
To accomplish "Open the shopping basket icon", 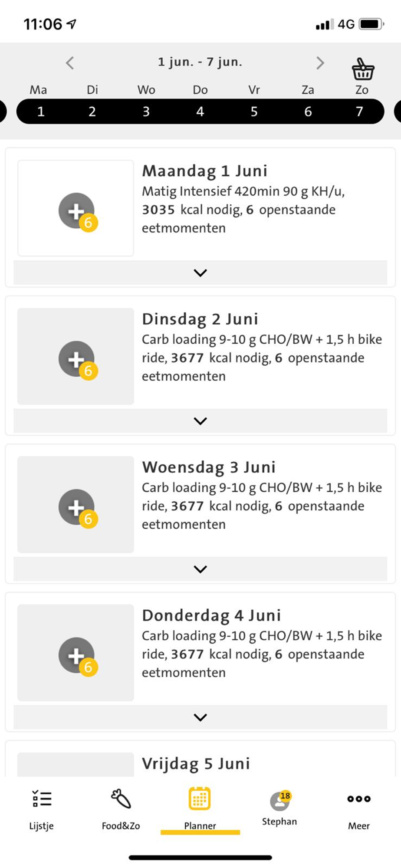I will [x=363, y=69].
